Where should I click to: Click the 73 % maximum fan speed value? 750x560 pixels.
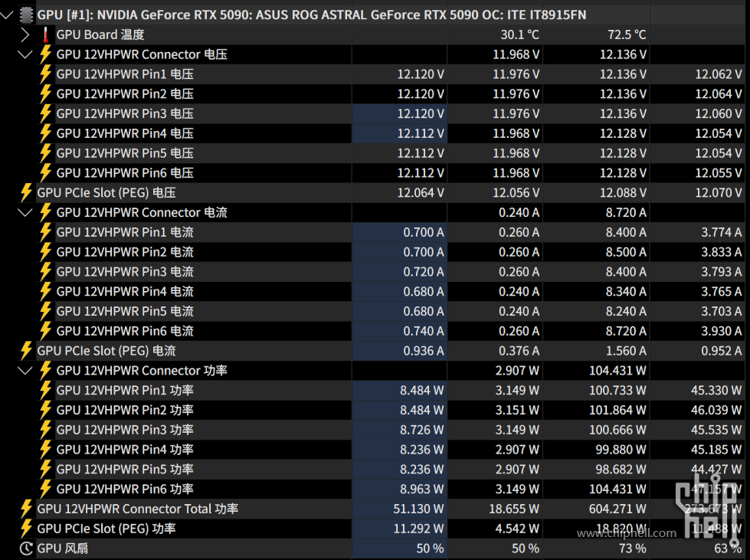click(x=632, y=549)
